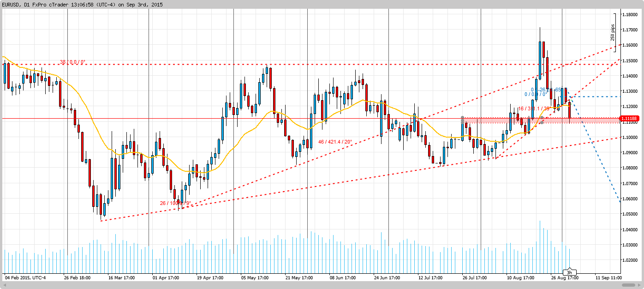Click the 1.18000 price axis label
644x289 pixels.
[x=630, y=14]
